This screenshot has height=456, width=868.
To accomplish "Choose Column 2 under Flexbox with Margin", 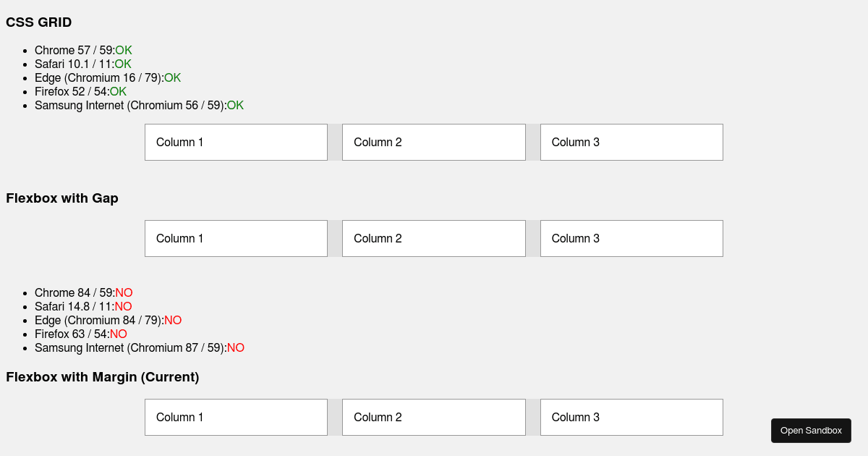I will click(x=434, y=417).
